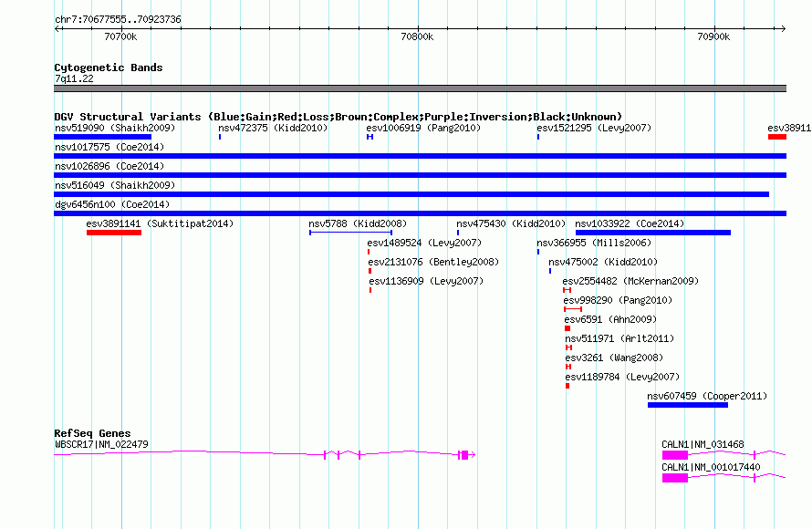
Task: Click the blue nsv516049 gain bar
Action: pyautogui.click(x=411, y=194)
